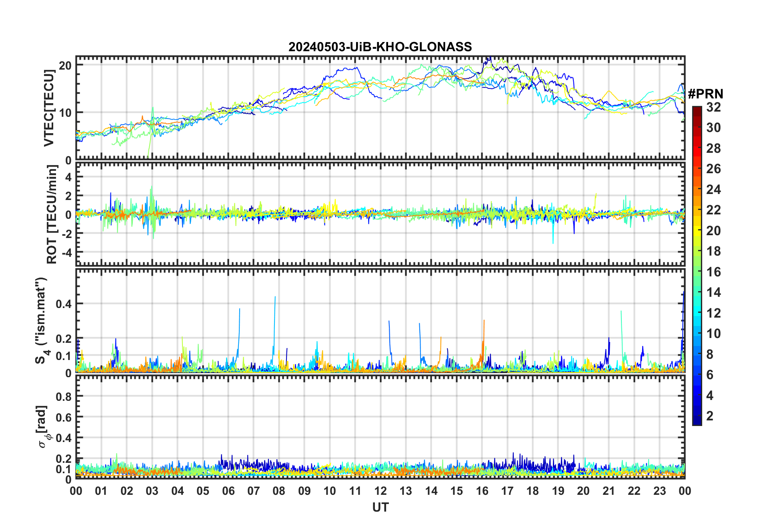Click UT-axis tick label "23"
The width and height of the screenshot is (761, 532).
pos(659,491)
